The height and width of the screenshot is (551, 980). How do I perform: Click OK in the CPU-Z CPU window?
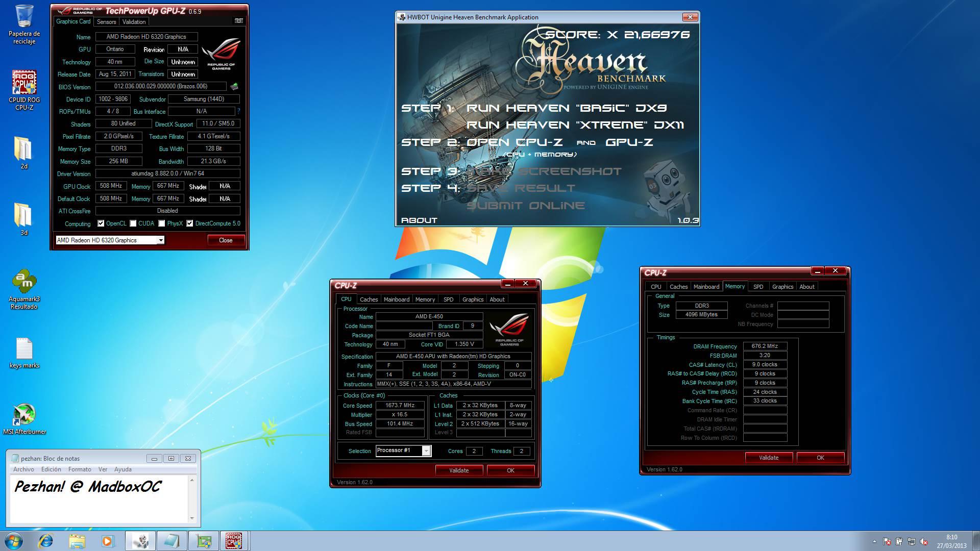point(510,470)
